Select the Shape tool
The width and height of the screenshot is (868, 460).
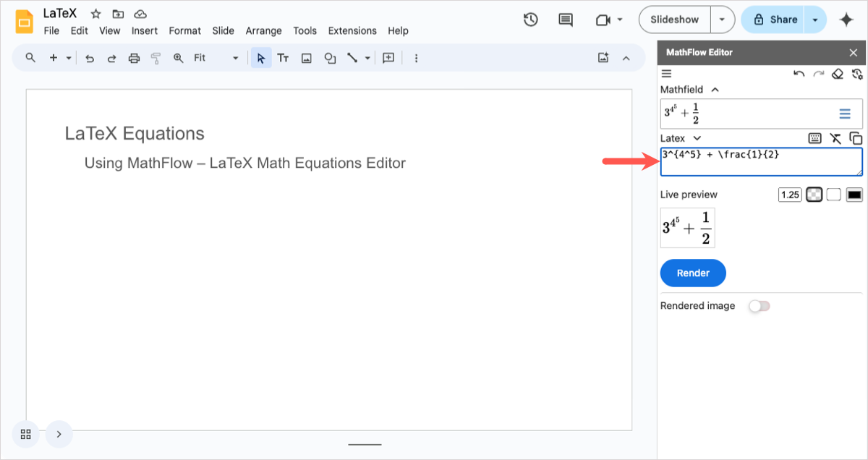click(x=330, y=59)
